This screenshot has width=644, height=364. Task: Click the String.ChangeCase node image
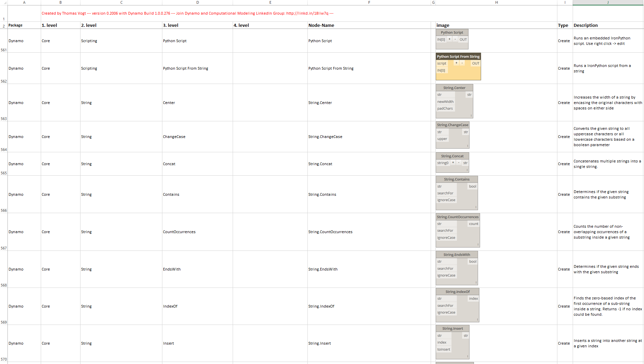point(452,135)
